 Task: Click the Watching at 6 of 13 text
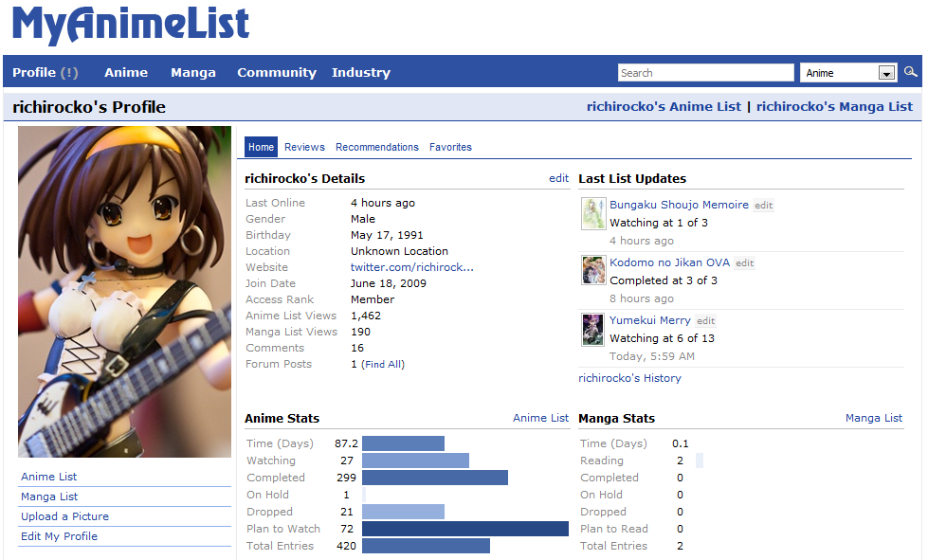(662, 338)
